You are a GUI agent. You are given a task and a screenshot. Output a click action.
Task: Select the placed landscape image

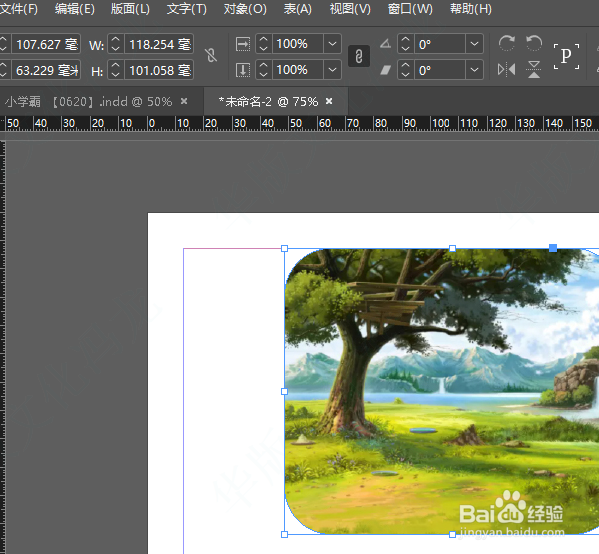click(x=442, y=392)
